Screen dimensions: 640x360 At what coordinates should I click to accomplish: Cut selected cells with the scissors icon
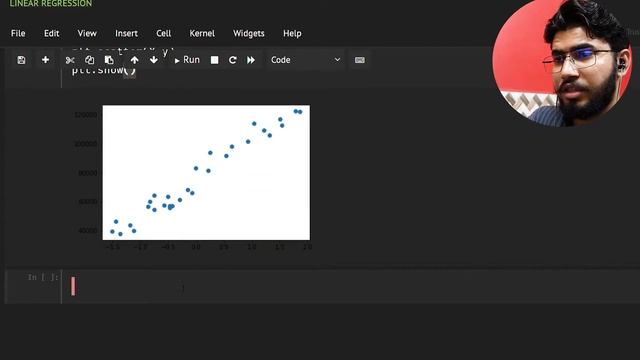[70, 60]
